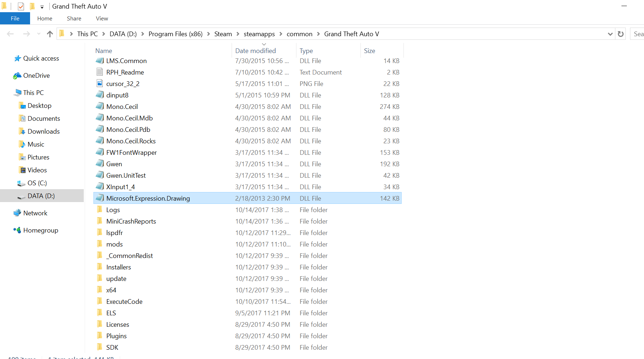Select the Gwen.UnitTest DLL icon
This screenshot has width=644, height=359.
100,175
